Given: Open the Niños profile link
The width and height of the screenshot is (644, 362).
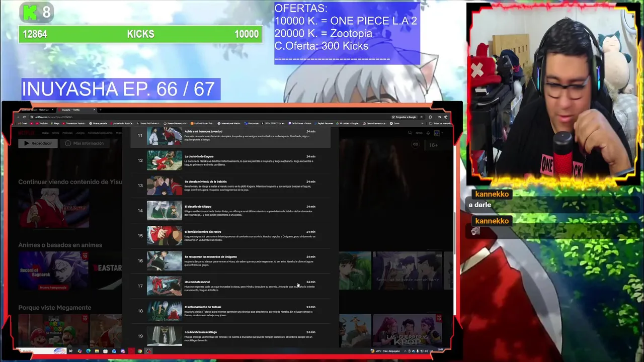Looking at the screenshot, I should [x=419, y=133].
